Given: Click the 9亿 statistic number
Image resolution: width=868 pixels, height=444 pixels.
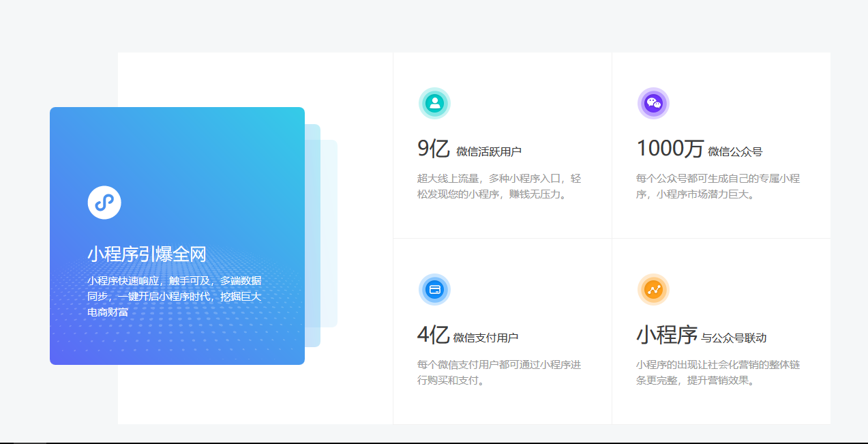Looking at the screenshot, I should 434,148.
